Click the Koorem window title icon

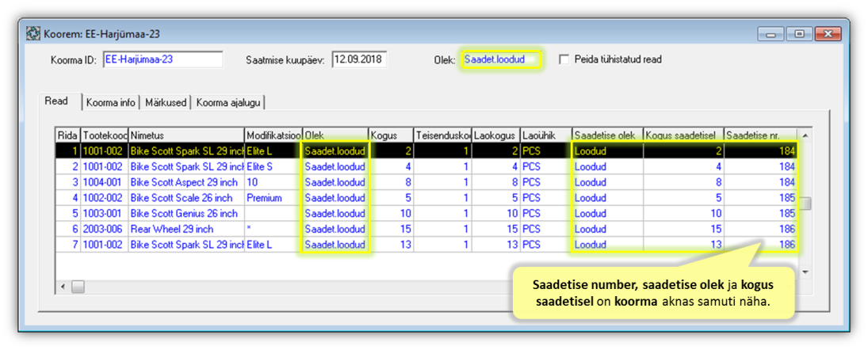34,34
